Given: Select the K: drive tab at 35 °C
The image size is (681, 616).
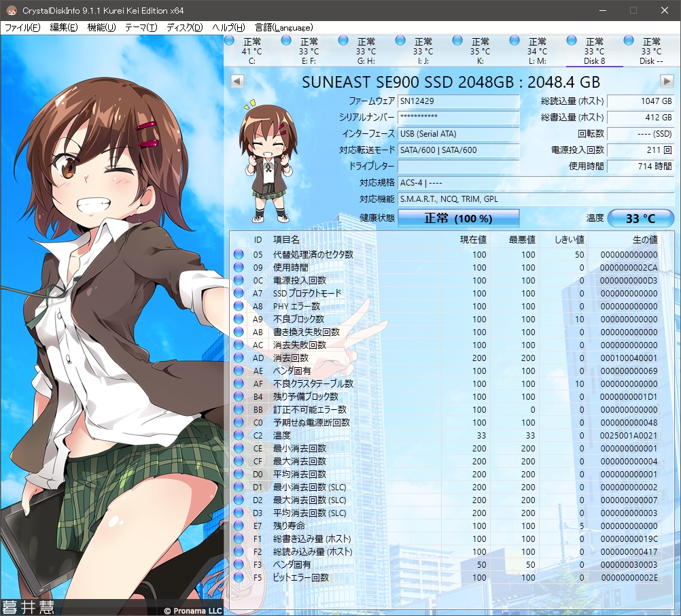Looking at the screenshot, I should 481,51.
